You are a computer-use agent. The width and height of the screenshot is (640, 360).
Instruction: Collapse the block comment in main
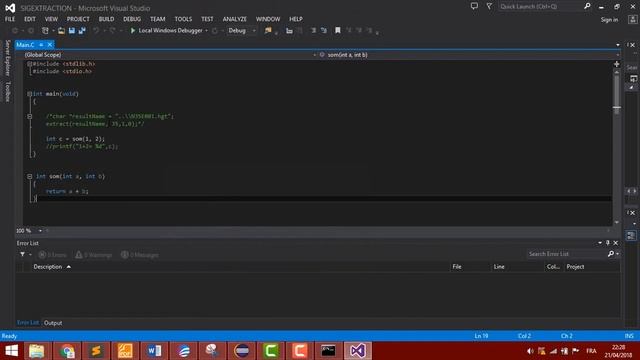[29, 116]
